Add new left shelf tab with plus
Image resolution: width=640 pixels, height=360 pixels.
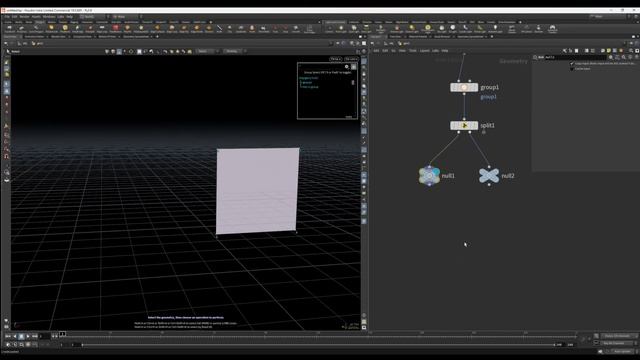coord(211,22)
